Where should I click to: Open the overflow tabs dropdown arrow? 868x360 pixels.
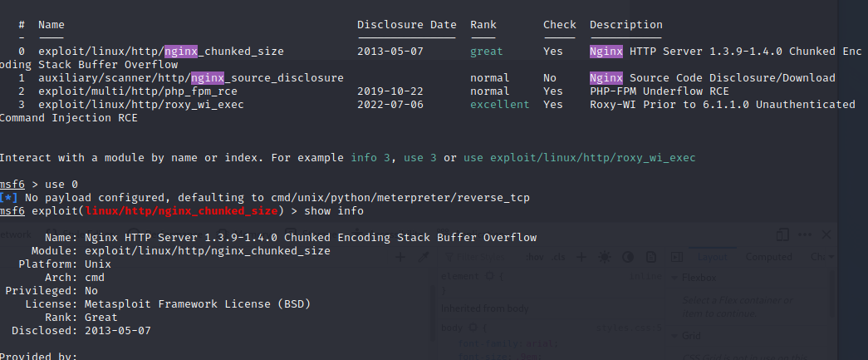point(831,257)
